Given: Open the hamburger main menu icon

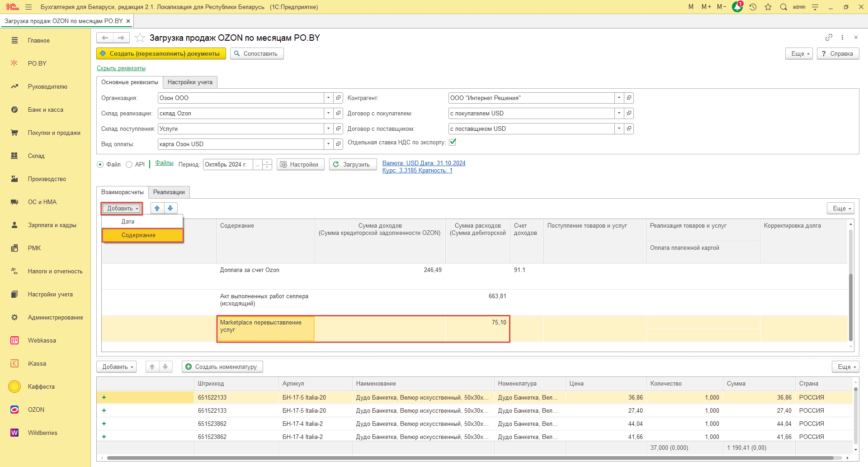Looking at the screenshot, I should pyautogui.click(x=28, y=7).
